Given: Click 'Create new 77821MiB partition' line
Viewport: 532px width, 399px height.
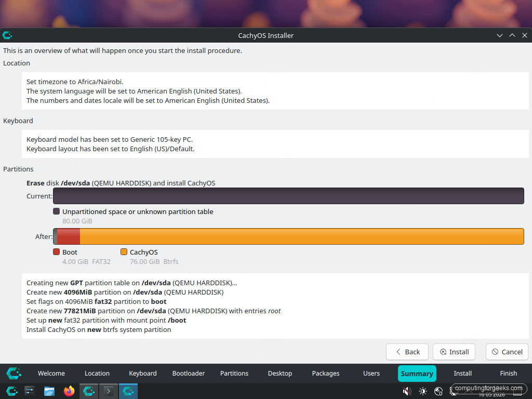Looking at the screenshot, I should (x=153, y=311).
